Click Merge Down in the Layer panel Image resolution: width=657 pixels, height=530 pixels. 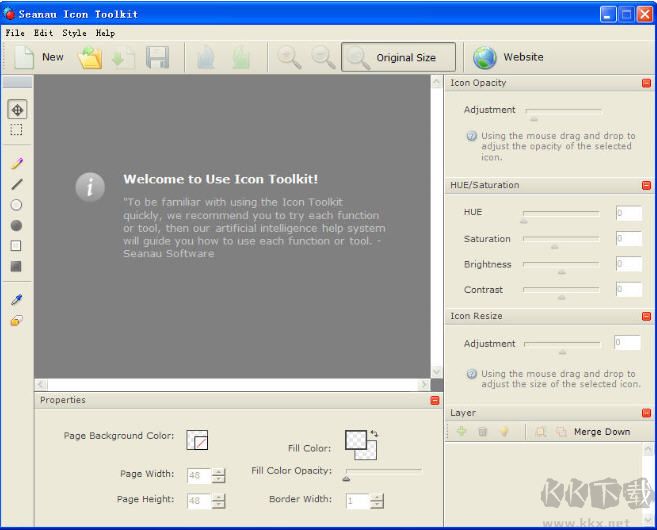602,432
